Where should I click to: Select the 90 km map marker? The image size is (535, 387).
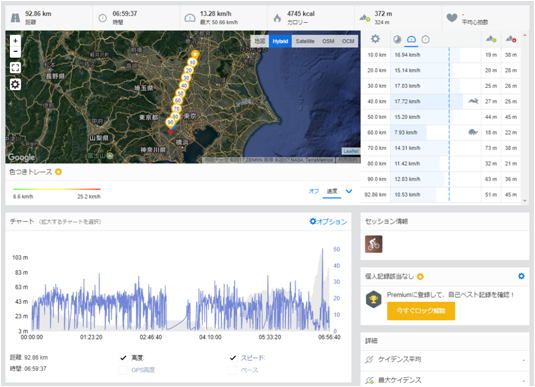point(170,122)
